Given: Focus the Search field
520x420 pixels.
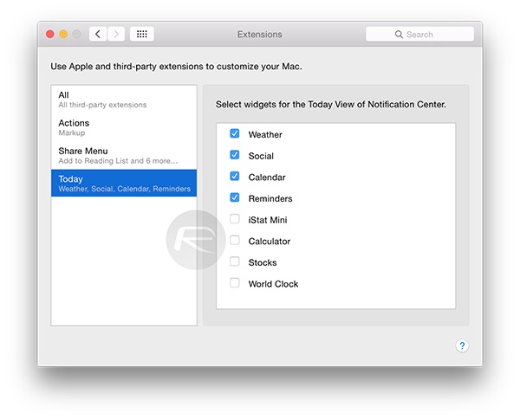Looking at the screenshot, I should pos(419,34).
